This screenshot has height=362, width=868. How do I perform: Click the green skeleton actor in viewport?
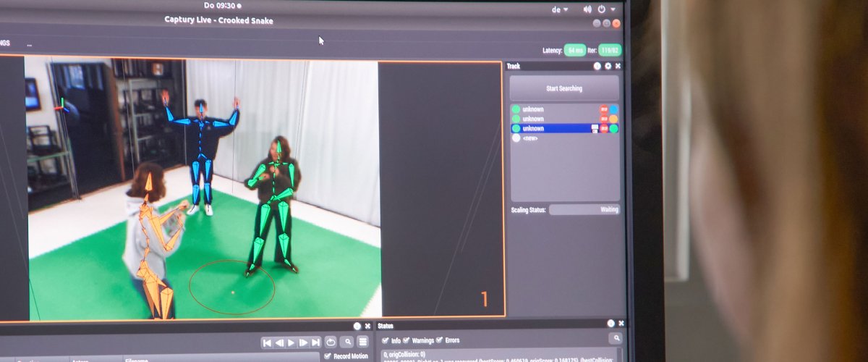pyautogui.click(x=273, y=206)
